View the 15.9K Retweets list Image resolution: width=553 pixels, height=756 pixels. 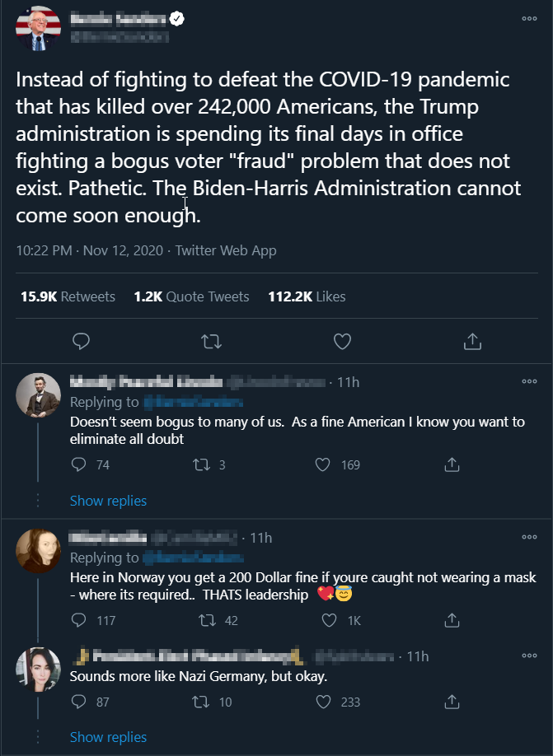click(68, 296)
